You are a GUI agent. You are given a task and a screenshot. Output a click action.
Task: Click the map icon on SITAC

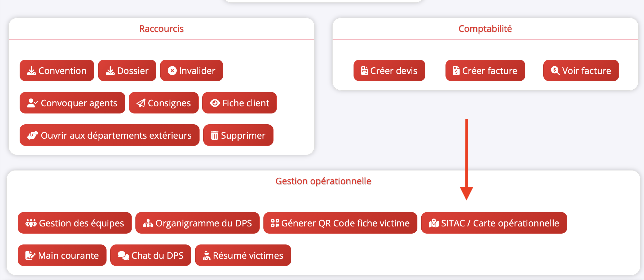pyautogui.click(x=434, y=223)
